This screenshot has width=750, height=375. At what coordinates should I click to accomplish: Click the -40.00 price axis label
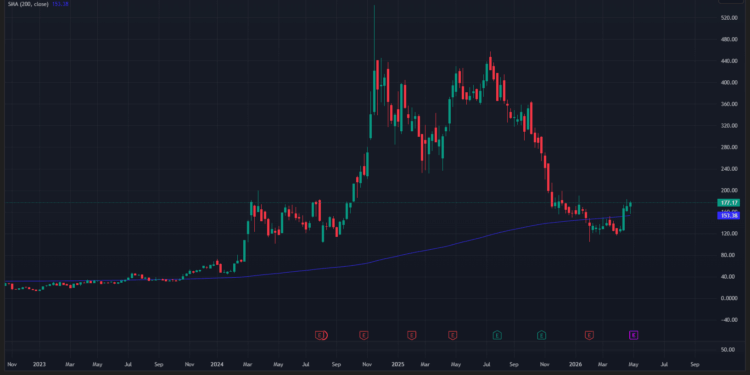point(728,320)
